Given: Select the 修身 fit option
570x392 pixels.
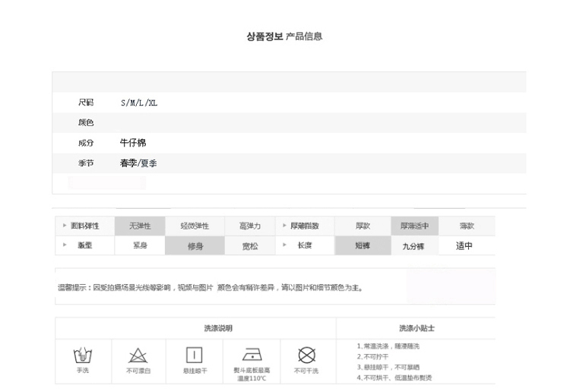Looking at the screenshot, I should (195, 246).
